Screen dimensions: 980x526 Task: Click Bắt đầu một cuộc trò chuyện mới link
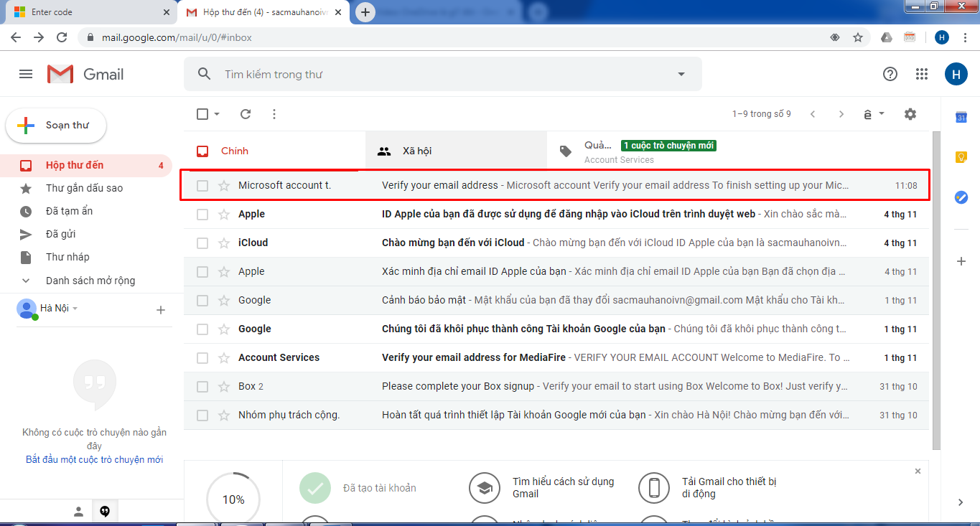pyautogui.click(x=94, y=459)
